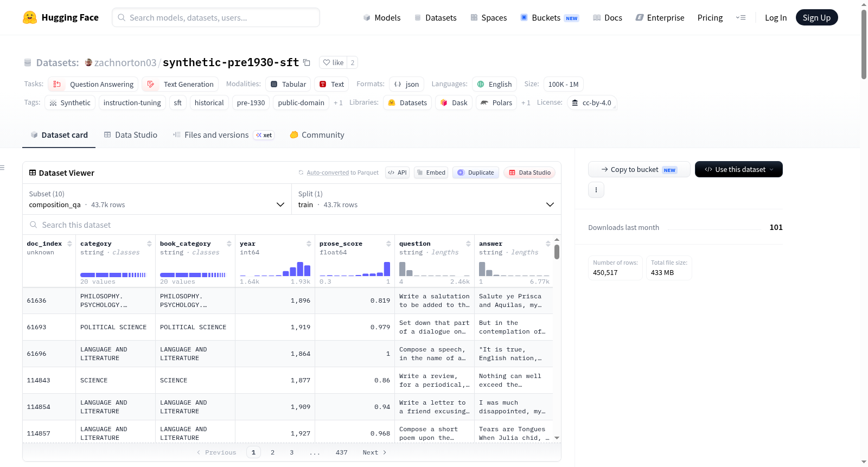Click the xet badge icon
Viewport: 868px width, 467px height.
coord(264,135)
